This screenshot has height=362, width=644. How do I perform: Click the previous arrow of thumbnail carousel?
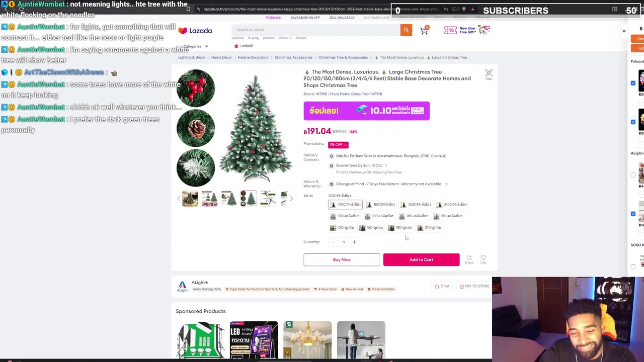(178, 199)
